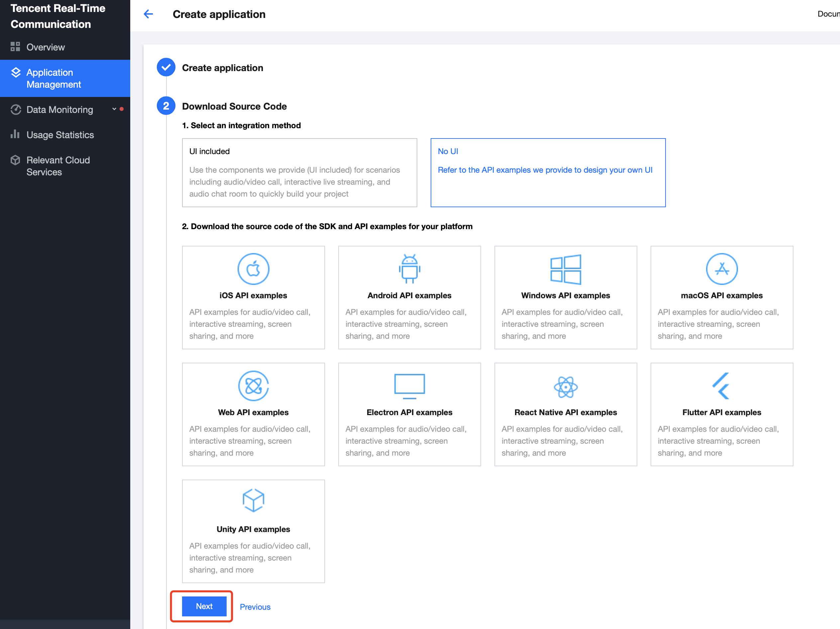Click the Data Monitoring red notification dot

[x=122, y=109]
